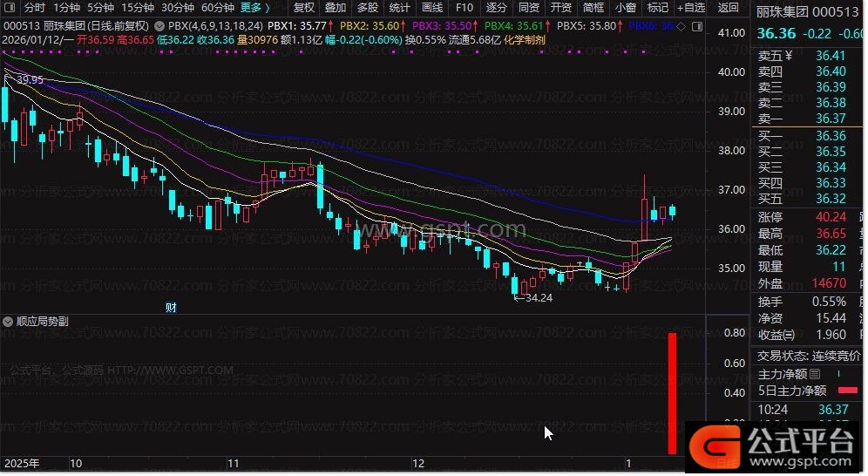Image resolution: width=868 pixels, height=476 pixels.
Task: Click the 财 finance marker on chart
Action: tap(171, 307)
